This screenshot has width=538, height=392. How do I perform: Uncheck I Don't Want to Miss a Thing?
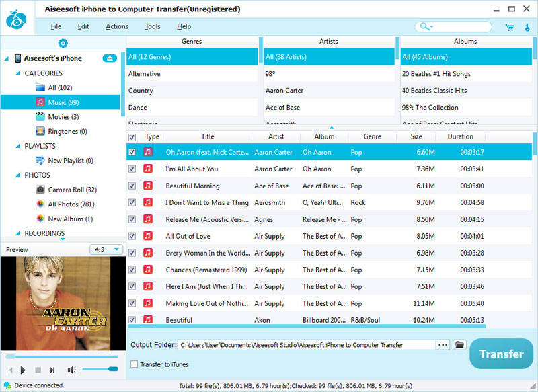point(132,202)
